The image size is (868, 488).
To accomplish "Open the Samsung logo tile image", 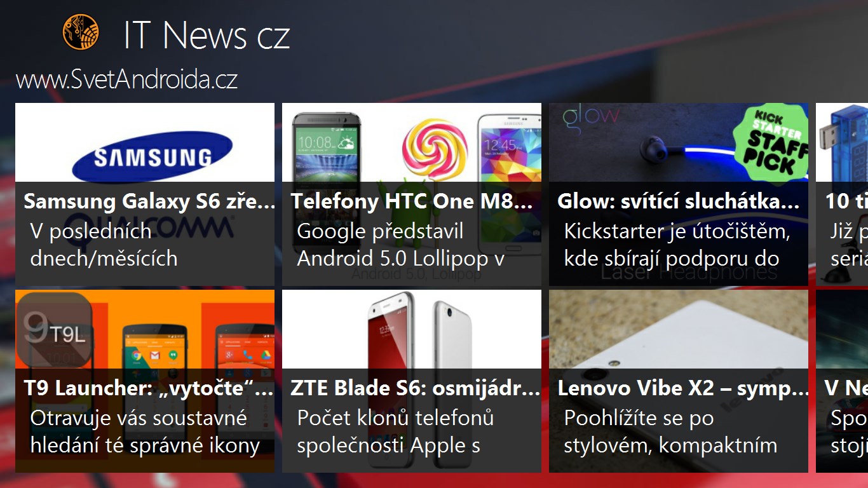I will click(x=152, y=157).
